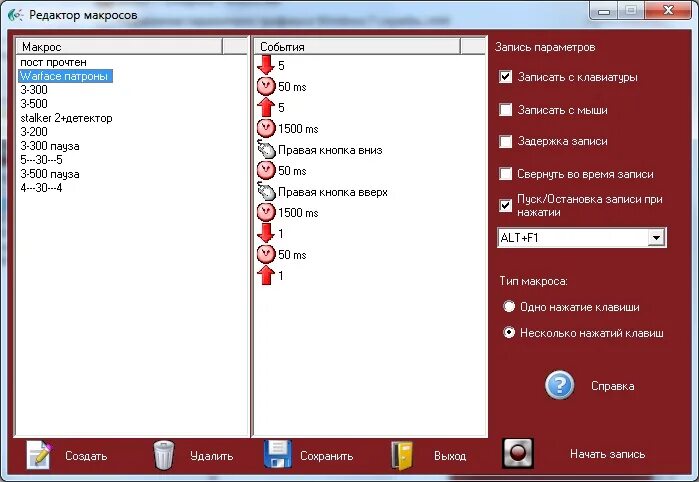Select mouse icon of Правая кнопка вниз
The width and height of the screenshot is (699, 482).
pos(266,149)
